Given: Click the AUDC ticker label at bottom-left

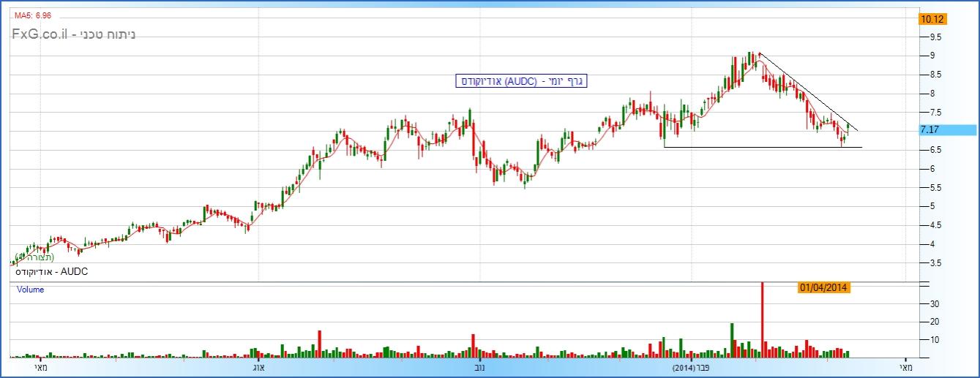Looking at the screenshot, I should pyautogui.click(x=52, y=271).
